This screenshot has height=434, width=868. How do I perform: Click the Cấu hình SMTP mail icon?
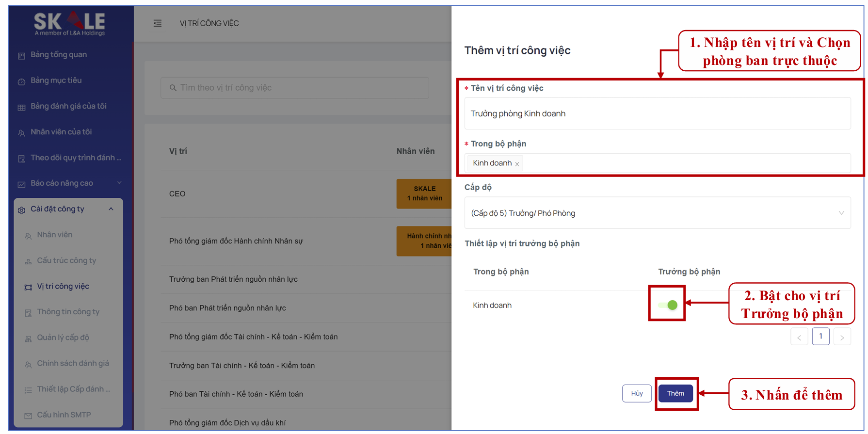(28, 416)
